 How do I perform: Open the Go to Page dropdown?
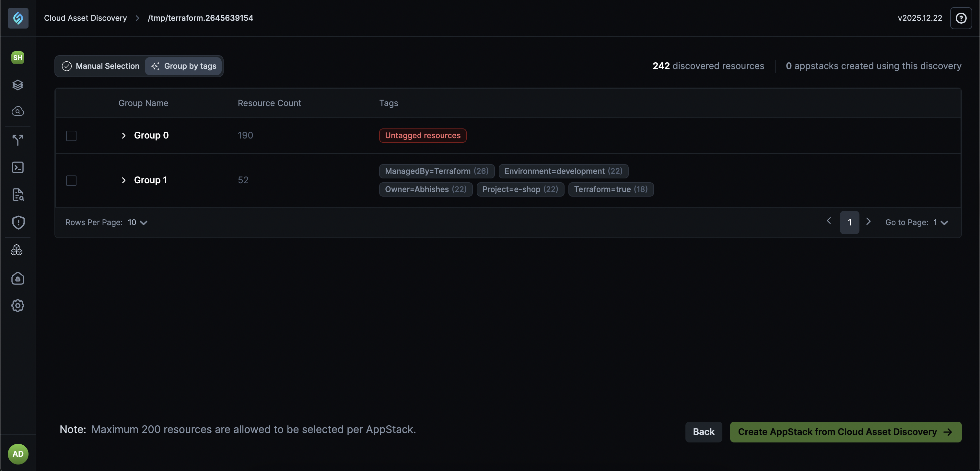pyautogui.click(x=940, y=223)
